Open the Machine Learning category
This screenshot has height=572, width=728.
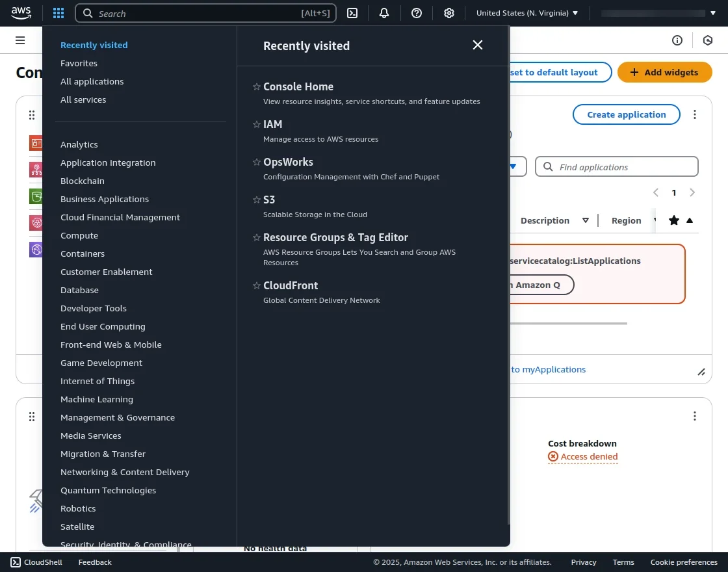pos(97,399)
